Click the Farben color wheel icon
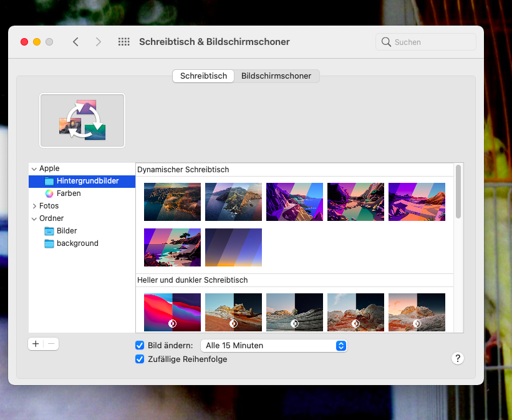This screenshot has width=512, height=420. [49, 193]
